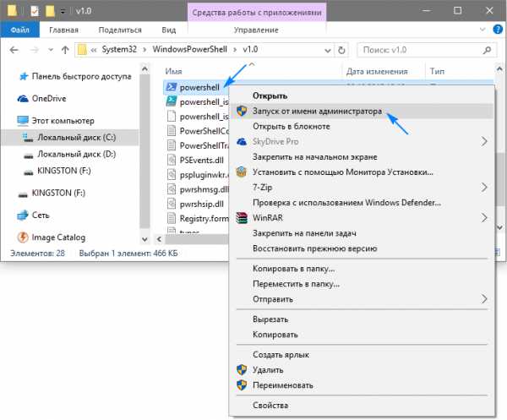507x420 pixels.
Task: Click the Back navigation arrow
Action: coord(14,50)
